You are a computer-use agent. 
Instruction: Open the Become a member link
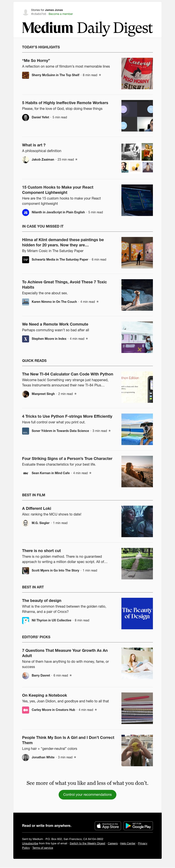pos(61,14)
